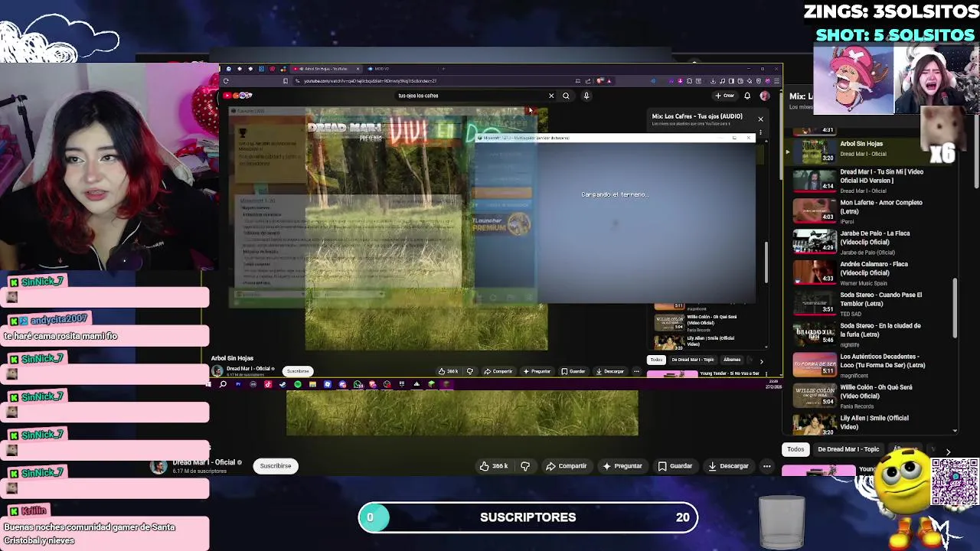Viewport: 980px width, 551px height.
Task: Open Spotify from the inner taskbar
Action: pyautogui.click(x=298, y=384)
